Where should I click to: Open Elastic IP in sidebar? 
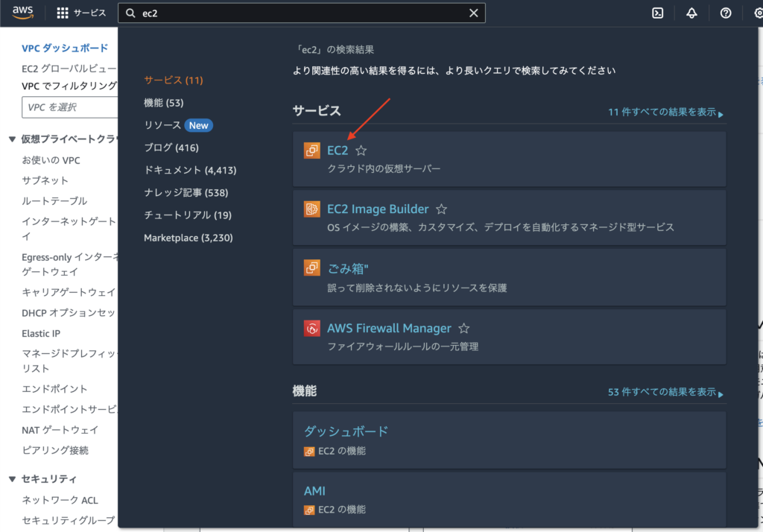coord(41,333)
